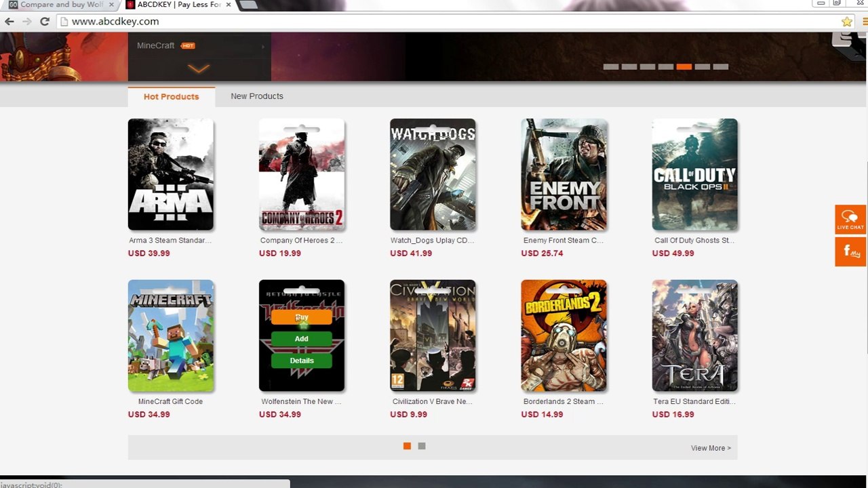Switch to the Compare and buy browser tab
The width and height of the screenshot is (868, 488).
pos(60,5)
